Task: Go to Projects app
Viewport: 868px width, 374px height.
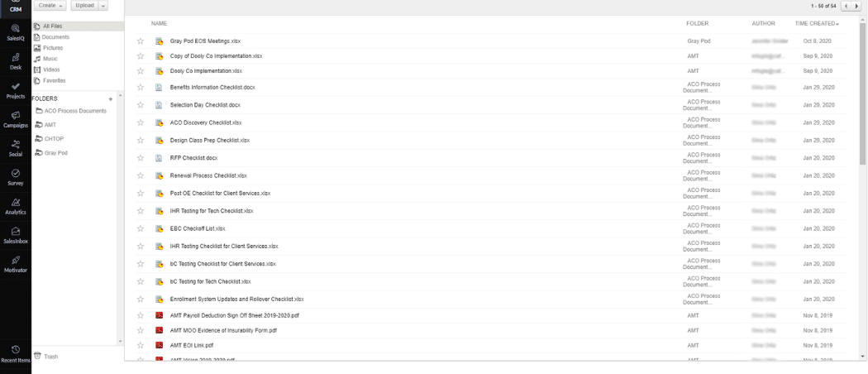Action: click(x=16, y=90)
